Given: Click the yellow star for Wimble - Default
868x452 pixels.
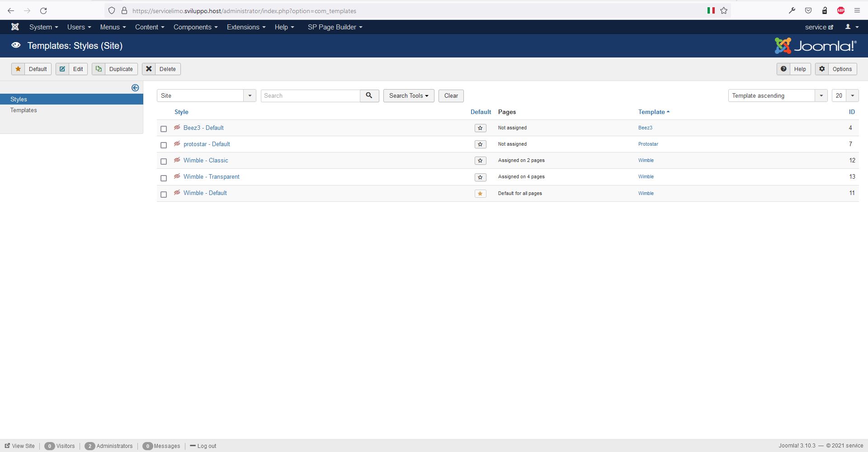Looking at the screenshot, I should 480,194.
